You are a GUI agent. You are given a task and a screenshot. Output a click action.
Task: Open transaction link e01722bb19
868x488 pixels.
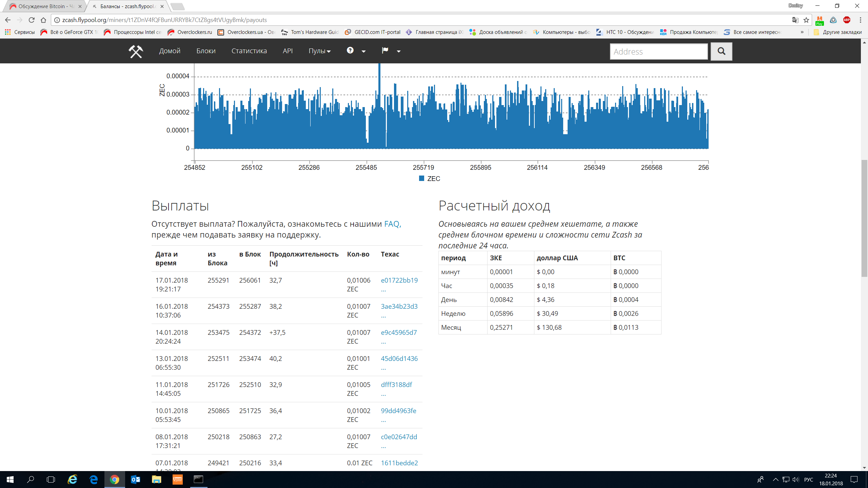pyautogui.click(x=399, y=280)
